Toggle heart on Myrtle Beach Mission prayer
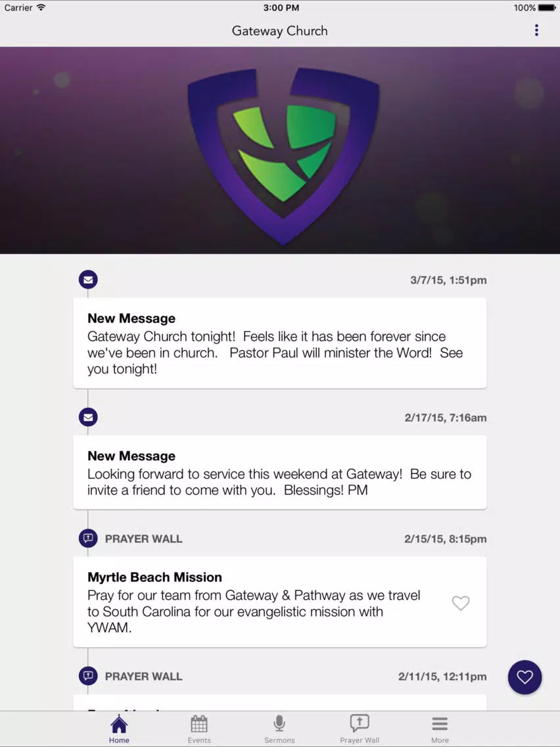This screenshot has height=747, width=560. (461, 603)
